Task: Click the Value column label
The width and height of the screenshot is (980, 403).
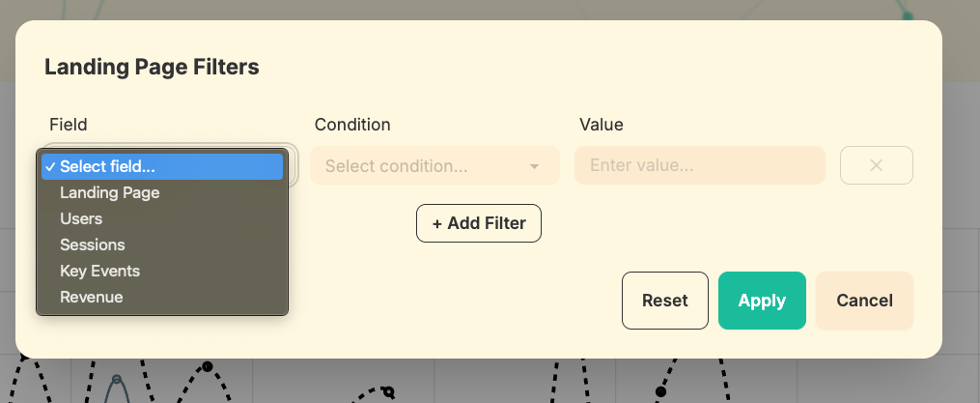Action: tap(601, 125)
